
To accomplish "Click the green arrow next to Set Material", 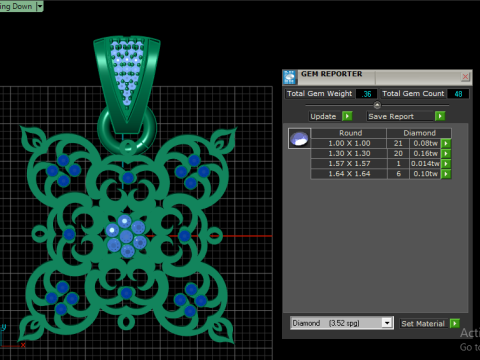I will (455, 323).
